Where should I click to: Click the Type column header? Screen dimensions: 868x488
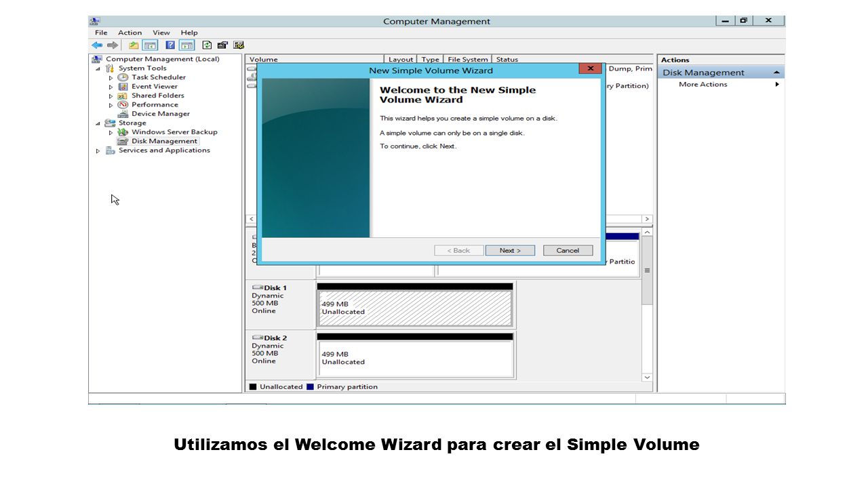click(x=431, y=60)
